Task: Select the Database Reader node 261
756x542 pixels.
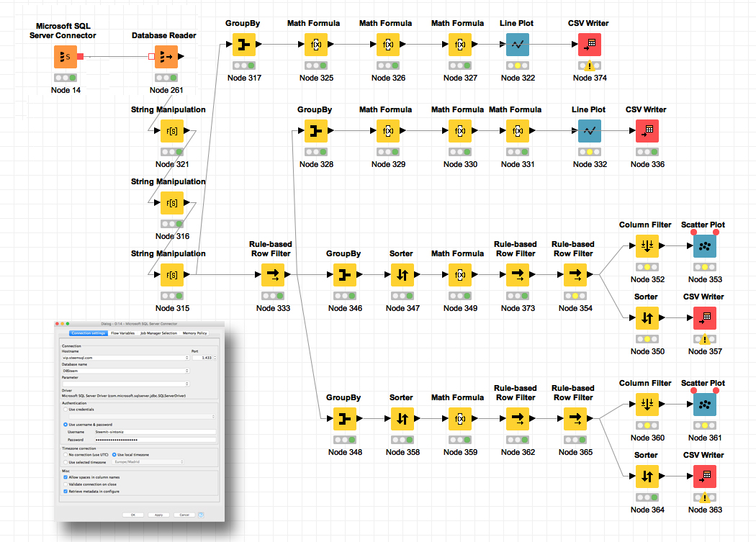Action: pos(166,57)
